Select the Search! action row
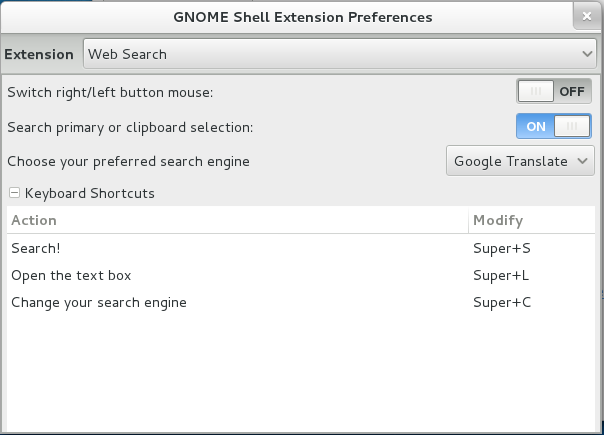Viewport: 604px width, 435px height. [33, 248]
